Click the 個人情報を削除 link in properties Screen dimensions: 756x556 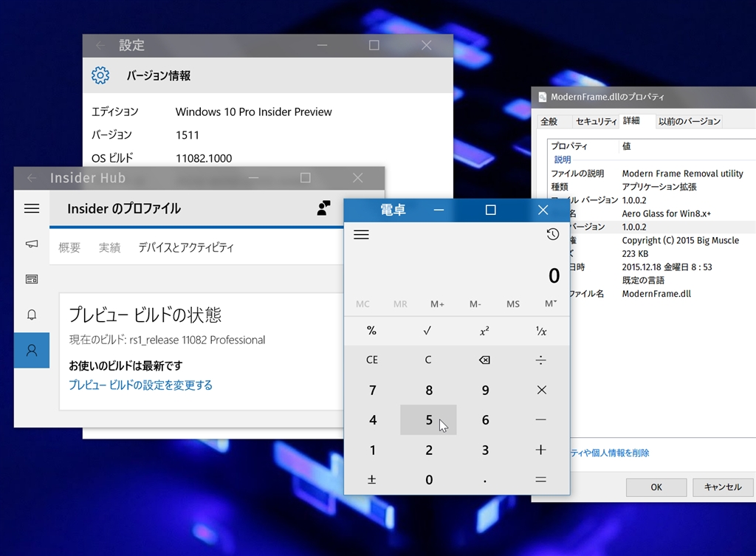click(609, 453)
